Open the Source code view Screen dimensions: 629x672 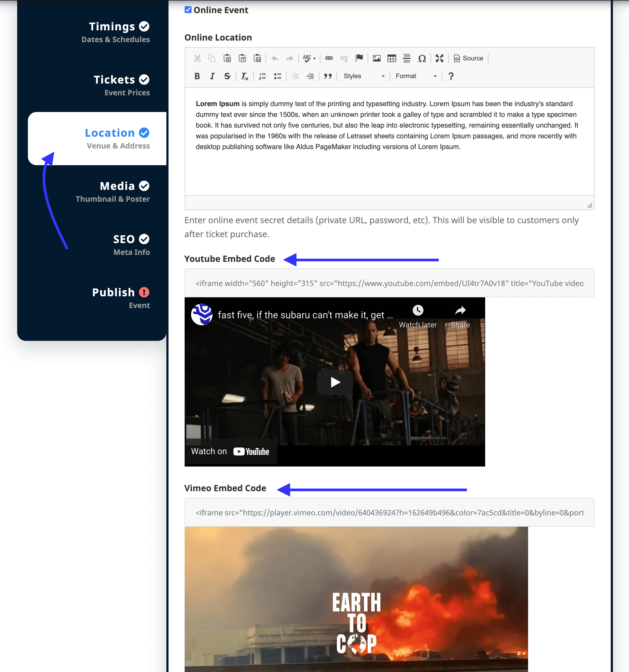tap(469, 58)
